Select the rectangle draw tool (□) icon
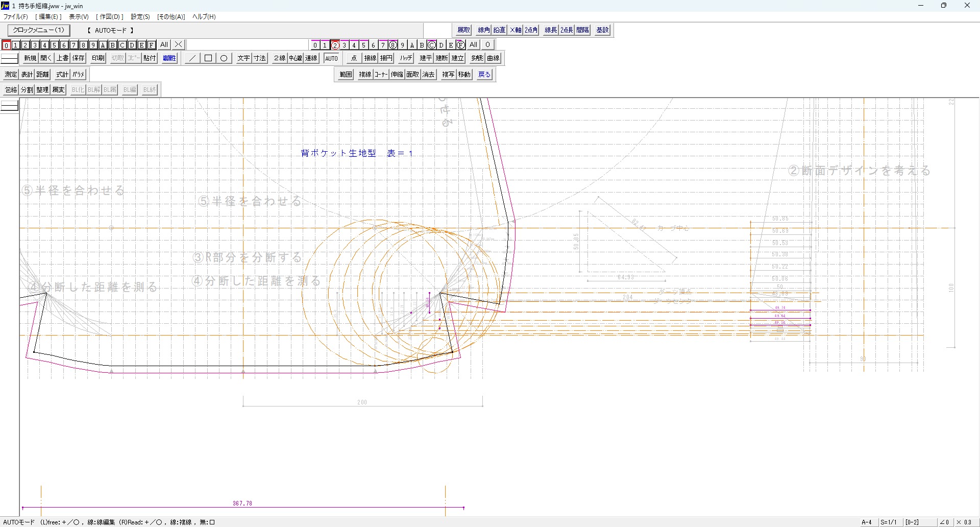 point(208,58)
